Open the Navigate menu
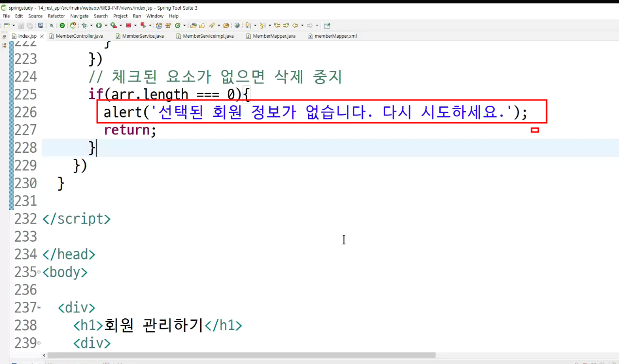Image resolution: width=619 pixels, height=364 pixels. [80, 16]
